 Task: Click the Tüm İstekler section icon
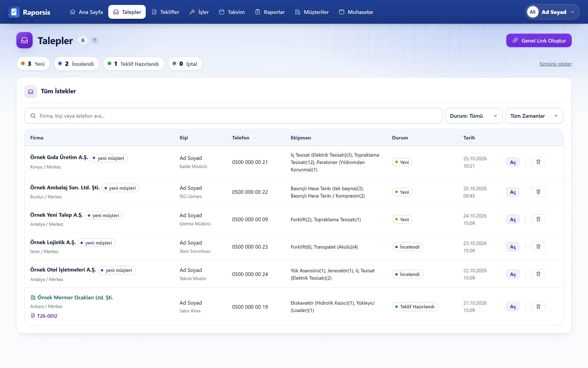pos(31,91)
